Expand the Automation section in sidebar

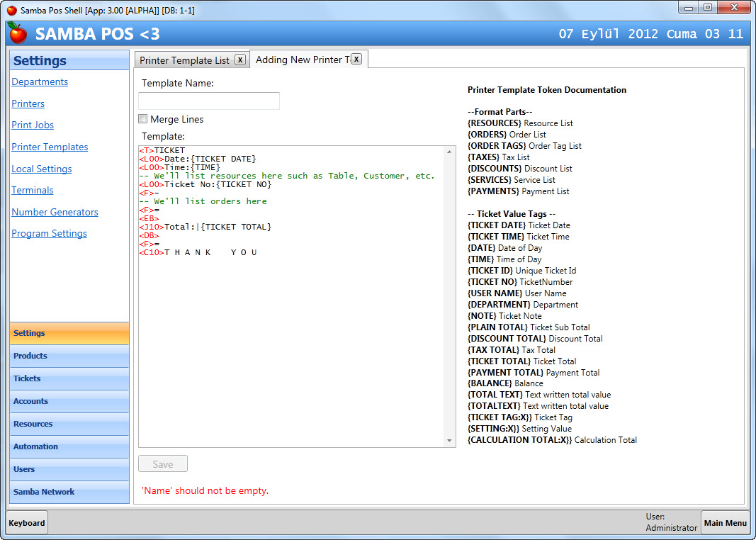[x=69, y=446]
